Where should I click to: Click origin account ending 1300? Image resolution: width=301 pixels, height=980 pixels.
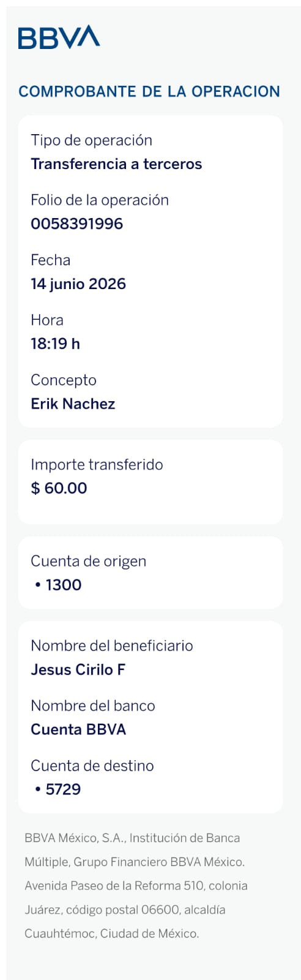(x=59, y=585)
